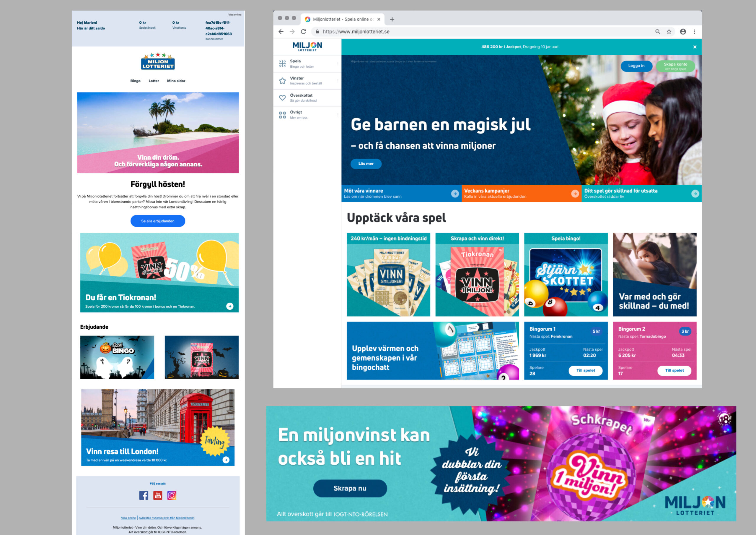Bookmark the page with the star icon
The width and height of the screenshot is (756, 535).
669,32
